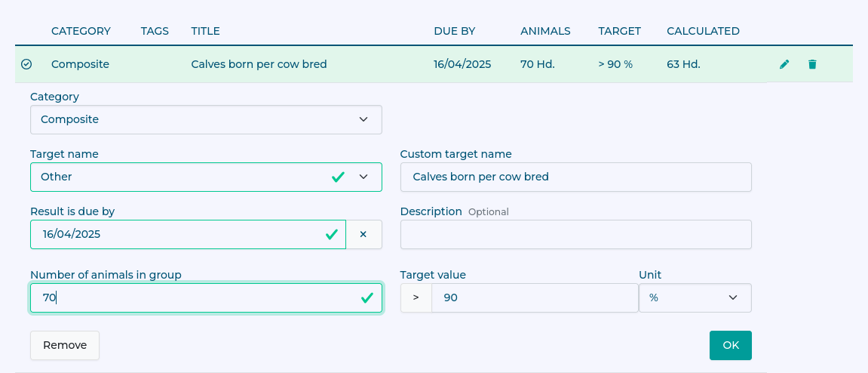Open the Category dropdown showing Composite

click(x=206, y=119)
